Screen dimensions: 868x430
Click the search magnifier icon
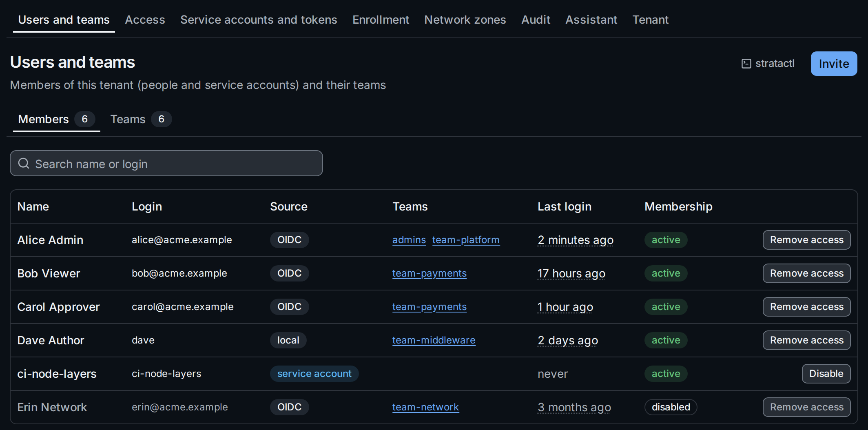[24, 164]
